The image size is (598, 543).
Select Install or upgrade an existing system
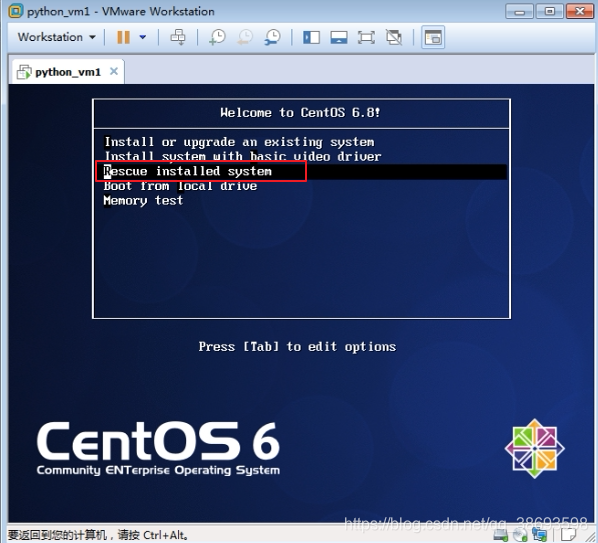240,142
